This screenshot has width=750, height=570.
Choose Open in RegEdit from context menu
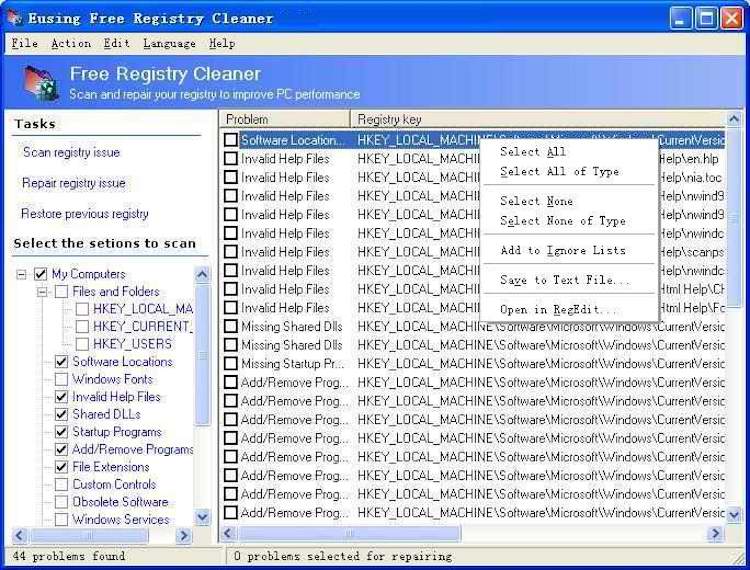click(x=559, y=310)
